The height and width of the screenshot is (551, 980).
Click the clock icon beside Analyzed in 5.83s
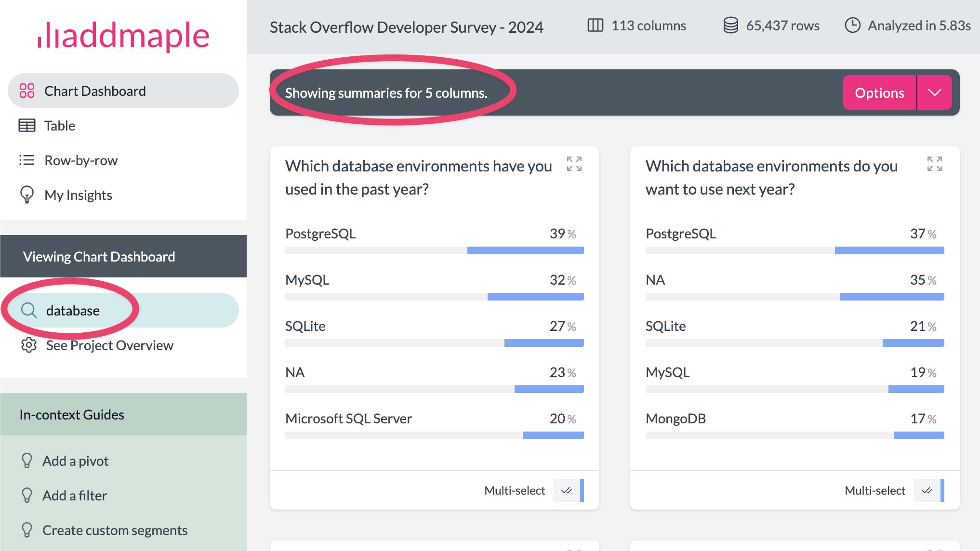point(853,26)
